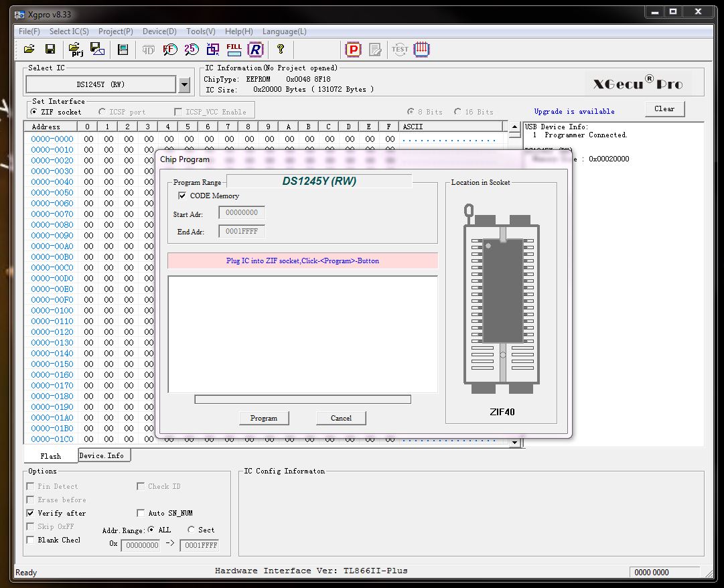Viewport: 724px width, 588px height.
Task: Open the Project(P) menu
Action: (x=116, y=31)
